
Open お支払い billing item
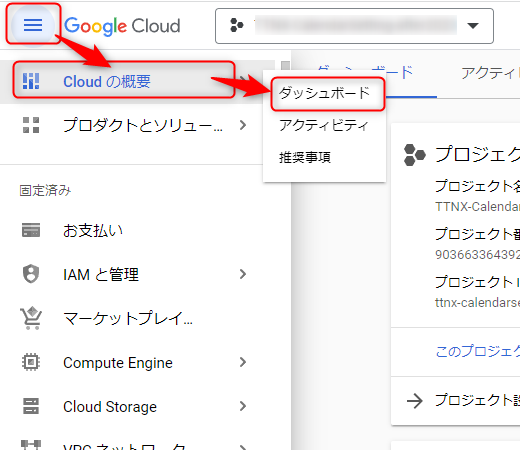coord(137,230)
